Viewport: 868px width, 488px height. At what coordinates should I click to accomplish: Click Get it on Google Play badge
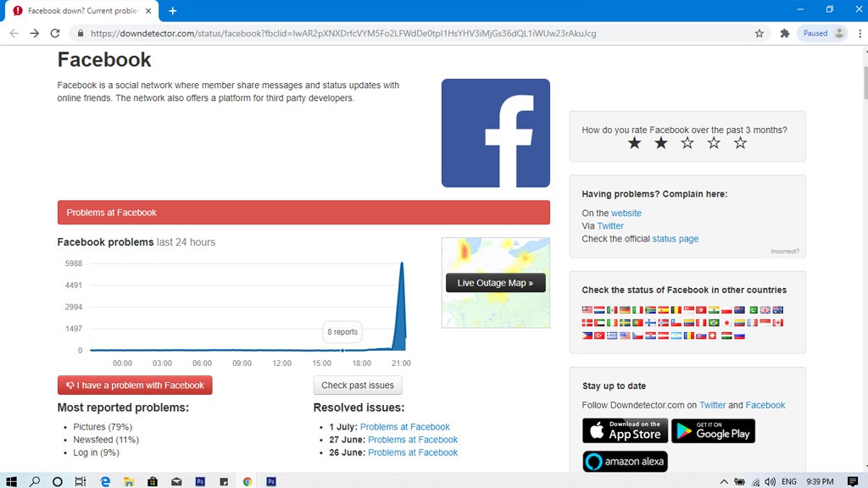pyautogui.click(x=713, y=430)
